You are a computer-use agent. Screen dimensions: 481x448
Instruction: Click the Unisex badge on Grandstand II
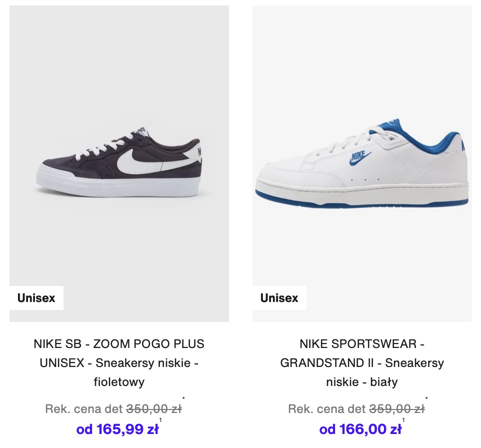point(279,298)
